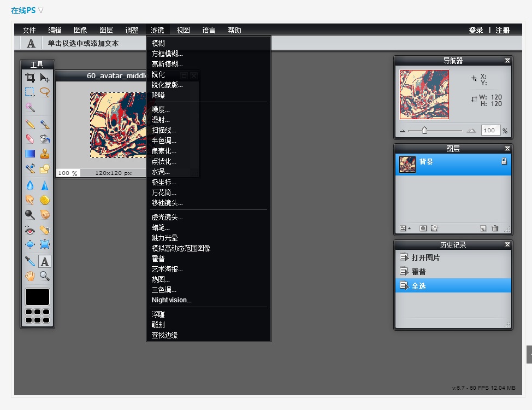Delete layer with trash icon
The height and width of the screenshot is (410, 532).
pyautogui.click(x=495, y=229)
